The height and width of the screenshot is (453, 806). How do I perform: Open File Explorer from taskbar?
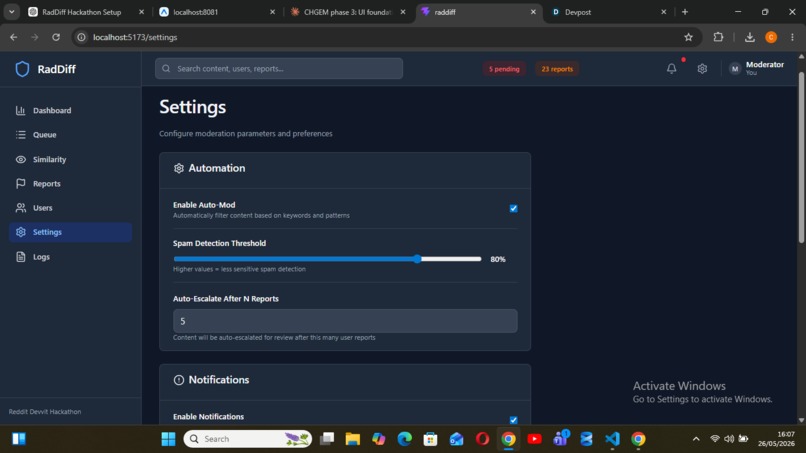[353, 439]
